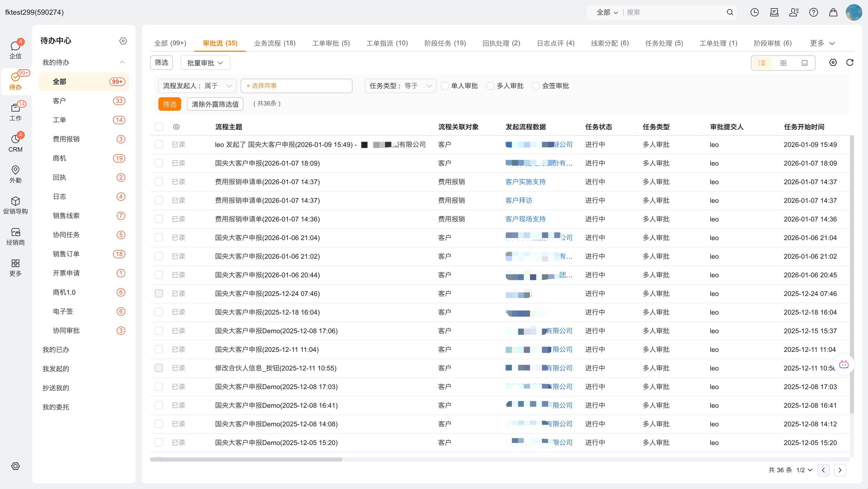The height and width of the screenshot is (489, 868).
Task: Expand the 更多 tabs dropdown
Action: tap(822, 43)
